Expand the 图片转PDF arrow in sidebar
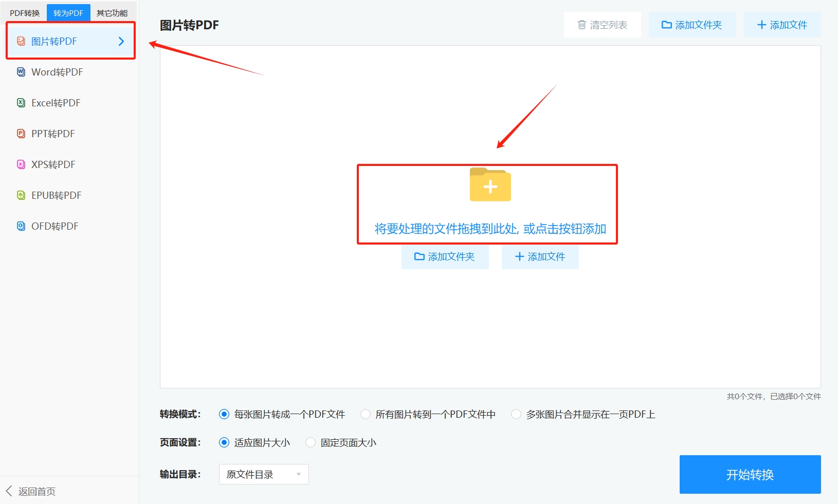 [121, 41]
